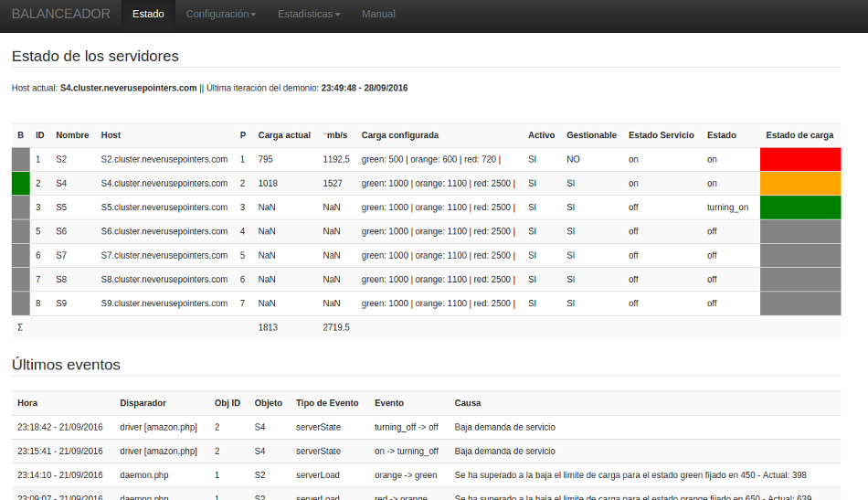
Task: Click the Estado de carga column header
Action: 799,135
